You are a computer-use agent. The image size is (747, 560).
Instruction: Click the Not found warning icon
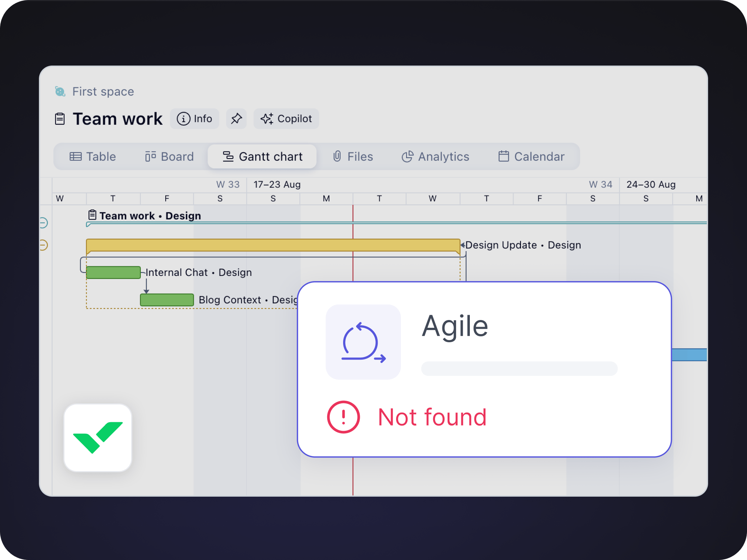pos(343,417)
